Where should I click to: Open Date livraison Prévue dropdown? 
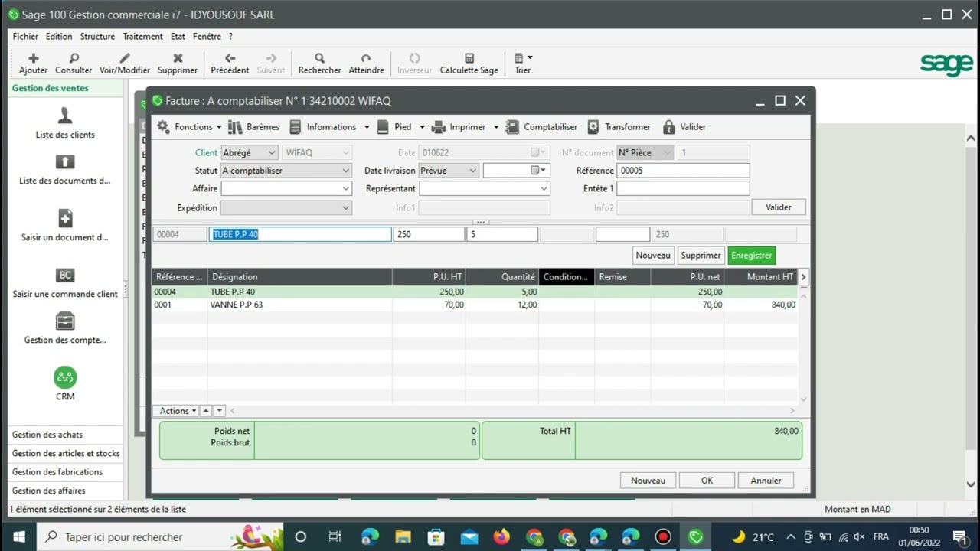click(449, 171)
